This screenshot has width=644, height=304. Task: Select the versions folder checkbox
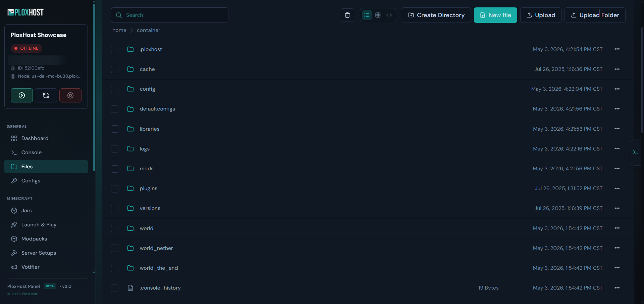click(x=115, y=208)
